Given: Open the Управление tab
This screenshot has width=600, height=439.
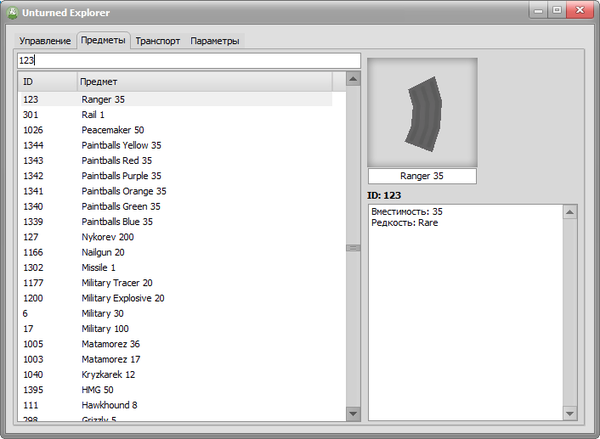Looking at the screenshot, I should [45, 41].
